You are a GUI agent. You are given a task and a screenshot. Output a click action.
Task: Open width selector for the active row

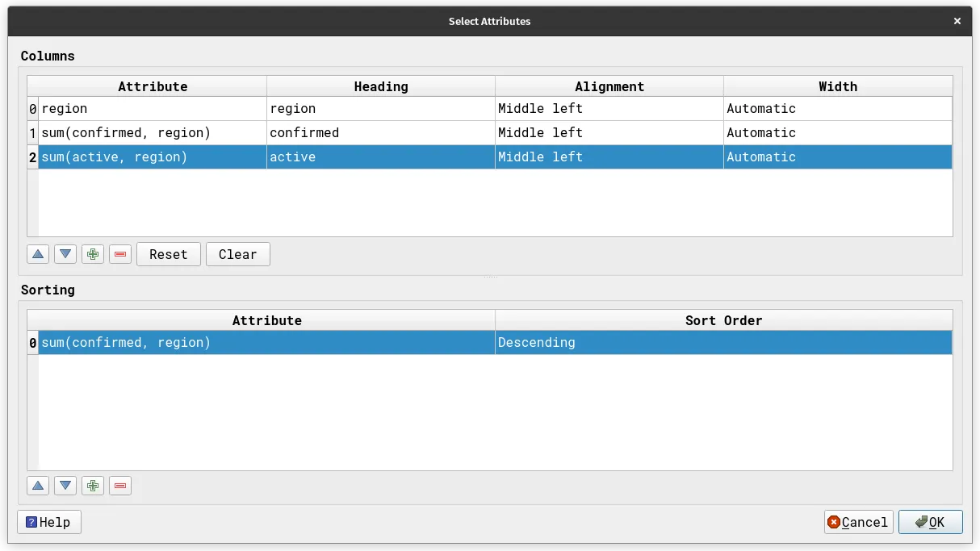(x=837, y=157)
